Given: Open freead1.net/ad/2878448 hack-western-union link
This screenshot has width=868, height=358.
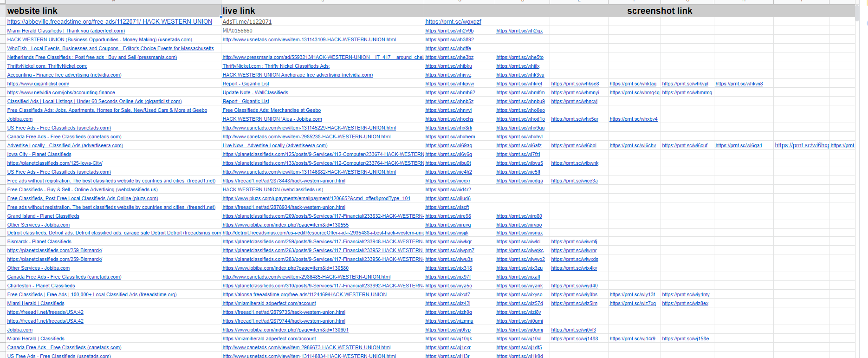Looking at the screenshot, I should click(284, 181).
